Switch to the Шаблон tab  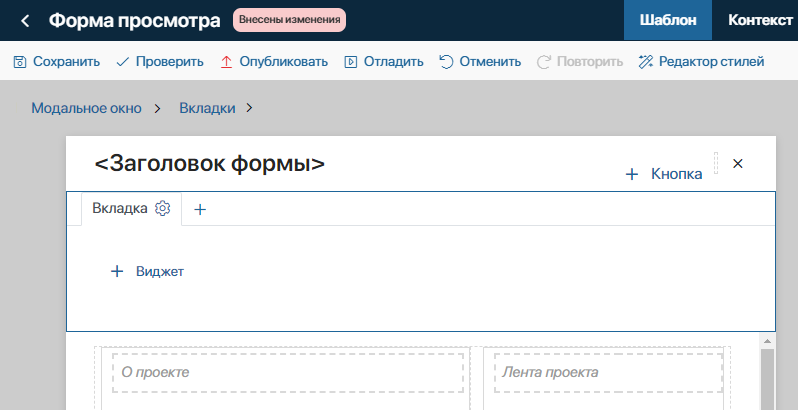[x=668, y=20]
